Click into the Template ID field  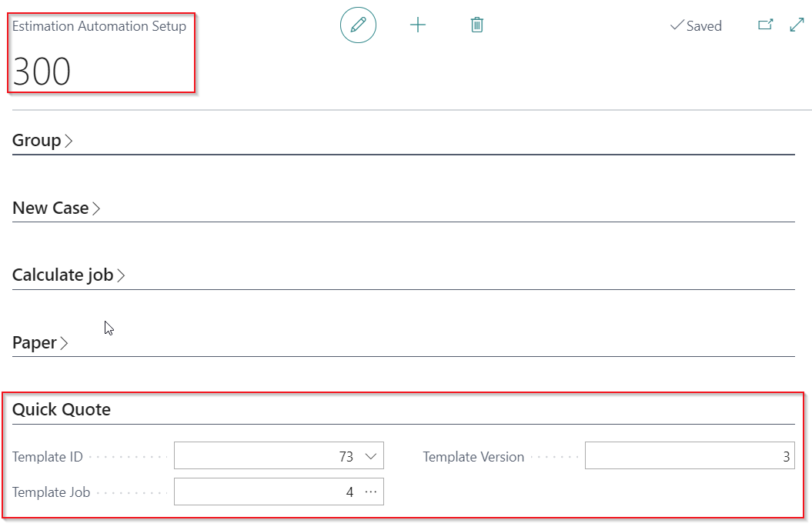279,455
